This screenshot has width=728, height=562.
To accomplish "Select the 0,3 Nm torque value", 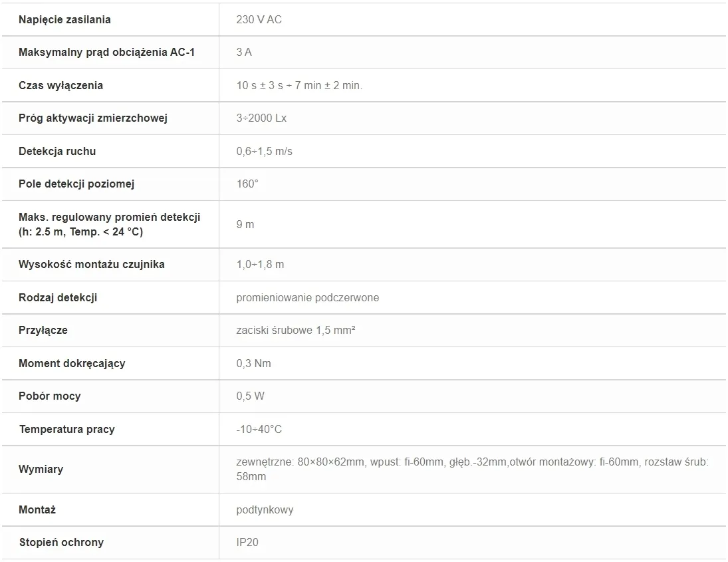I will coord(253,363).
